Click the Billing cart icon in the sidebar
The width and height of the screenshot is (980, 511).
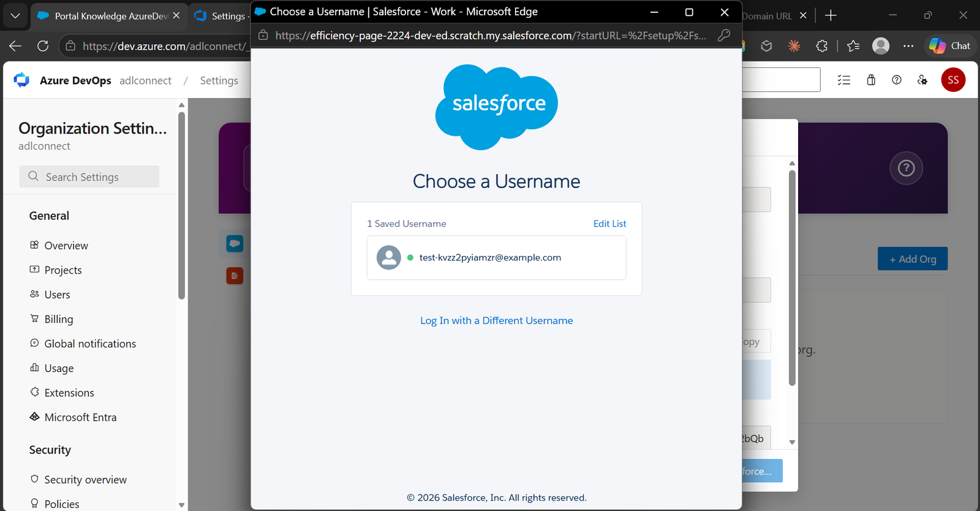[x=34, y=318]
